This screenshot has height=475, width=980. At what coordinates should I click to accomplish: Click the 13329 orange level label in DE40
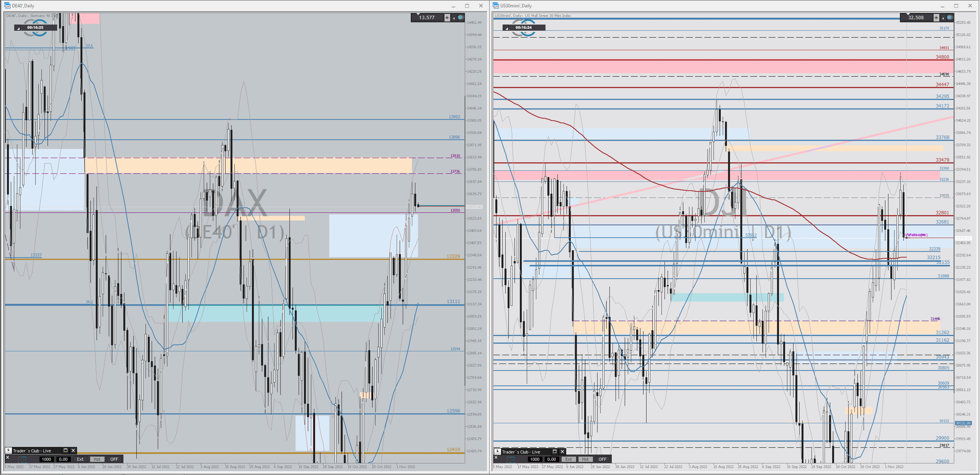click(453, 256)
